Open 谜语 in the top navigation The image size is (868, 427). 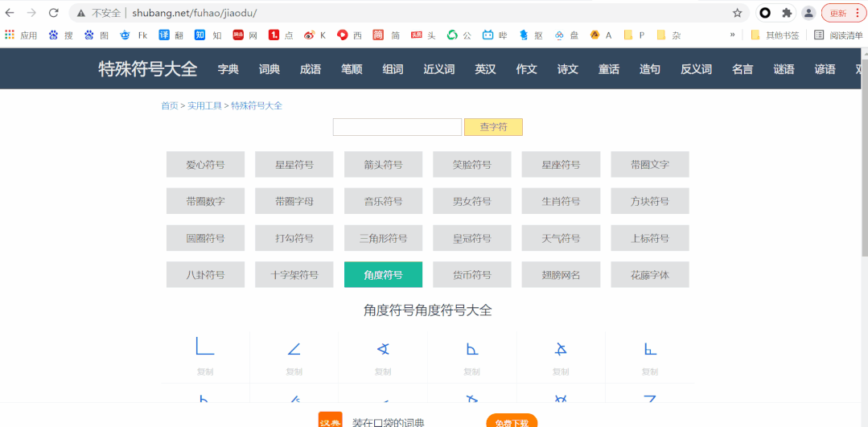point(784,69)
